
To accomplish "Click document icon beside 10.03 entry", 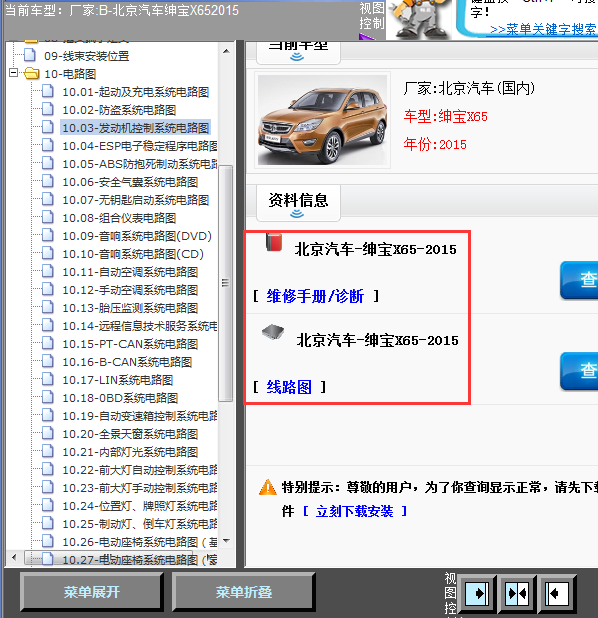I will point(48,127).
